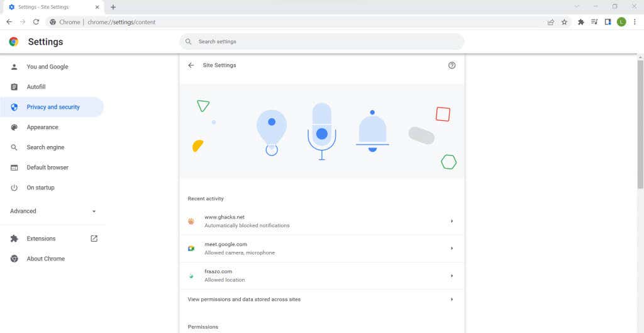Open Chrome three-dot menu
644x333 pixels.
click(x=635, y=22)
